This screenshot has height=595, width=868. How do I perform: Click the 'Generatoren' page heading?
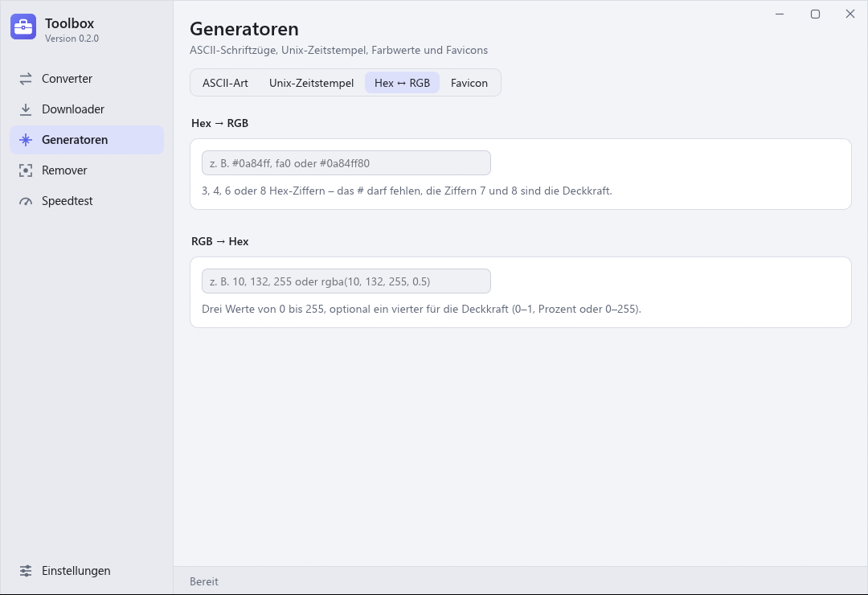pyautogui.click(x=244, y=29)
